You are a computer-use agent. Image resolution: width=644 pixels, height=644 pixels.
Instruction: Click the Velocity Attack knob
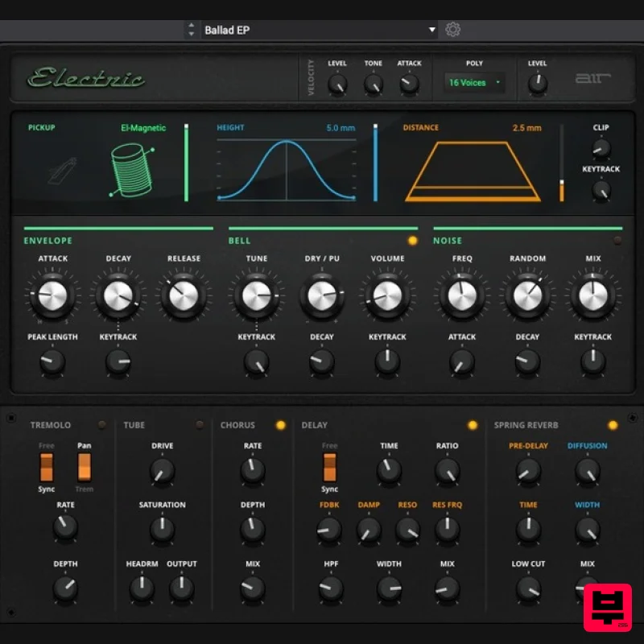409,85
